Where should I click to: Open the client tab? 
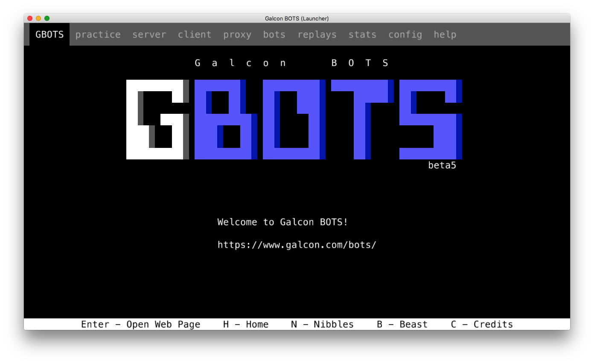pos(195,35)
